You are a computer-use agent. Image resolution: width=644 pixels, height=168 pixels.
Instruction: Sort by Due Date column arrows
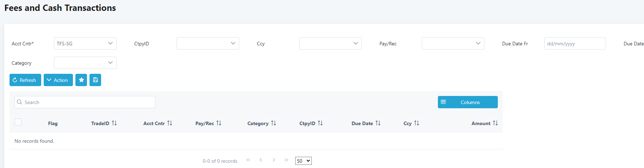point(378,123)
